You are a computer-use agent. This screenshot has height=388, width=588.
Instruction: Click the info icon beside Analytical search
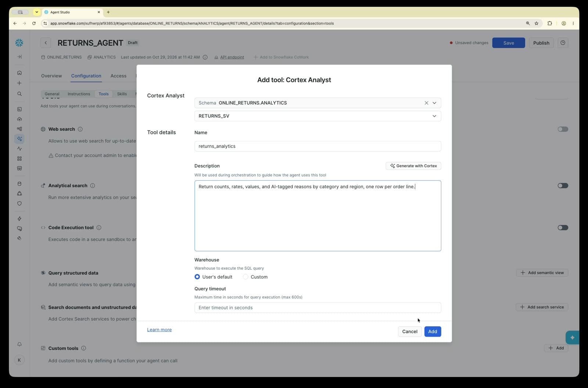pos(93,186)
